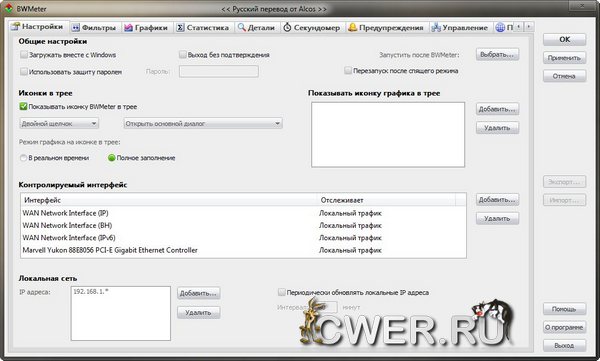Click the Экспорт... button

pyautogui.click(x=564, y=182)
